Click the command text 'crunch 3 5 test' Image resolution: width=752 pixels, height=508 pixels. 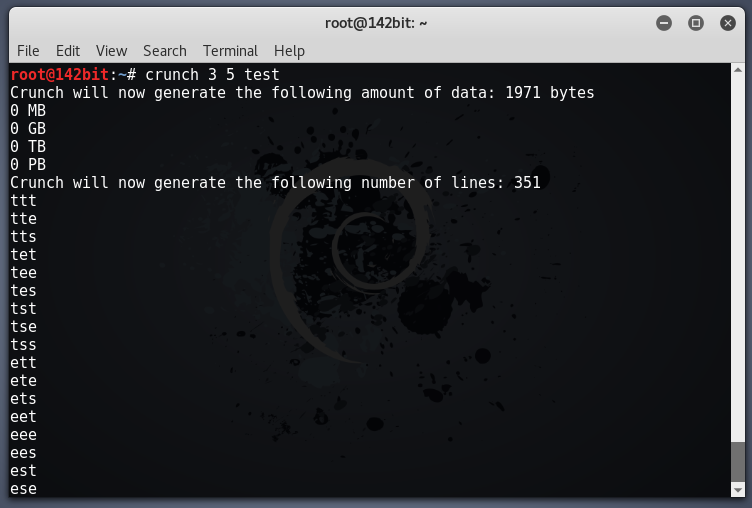point(212,75)
